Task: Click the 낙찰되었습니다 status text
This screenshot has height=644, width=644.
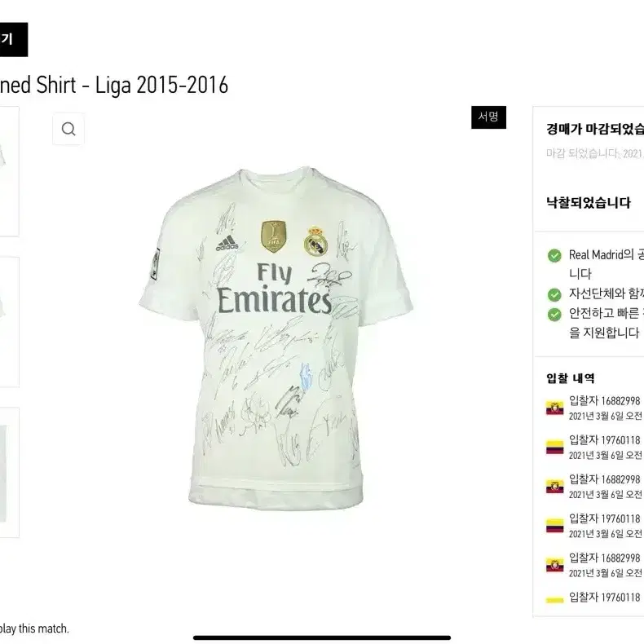Action: coord(588,202)
